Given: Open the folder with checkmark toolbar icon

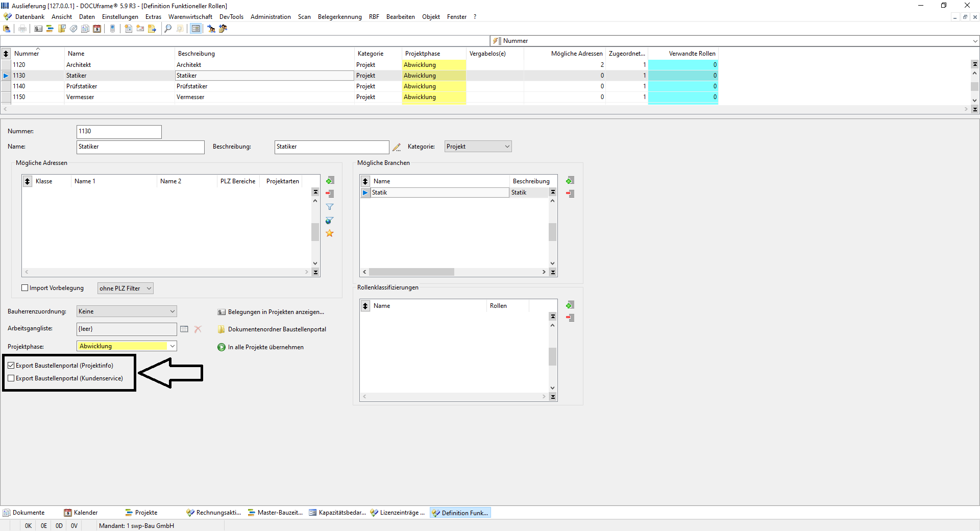Looking at the screenshot, I should [x=62, y=29].
